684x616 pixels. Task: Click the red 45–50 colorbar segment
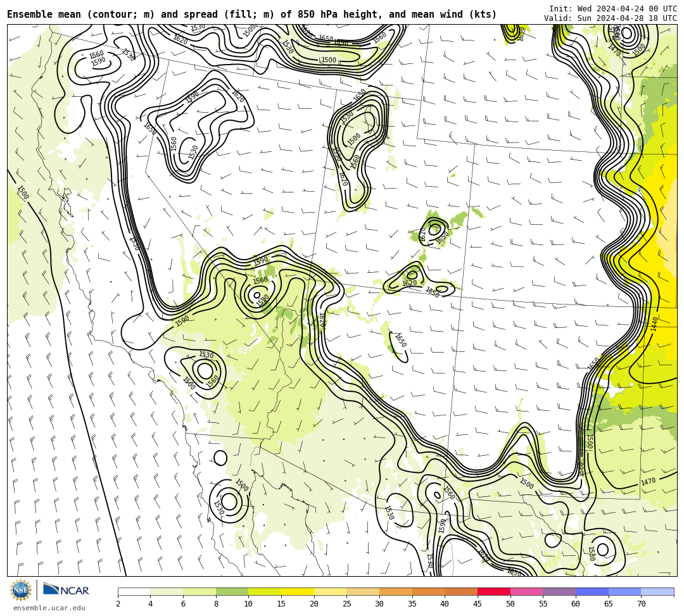494,591
